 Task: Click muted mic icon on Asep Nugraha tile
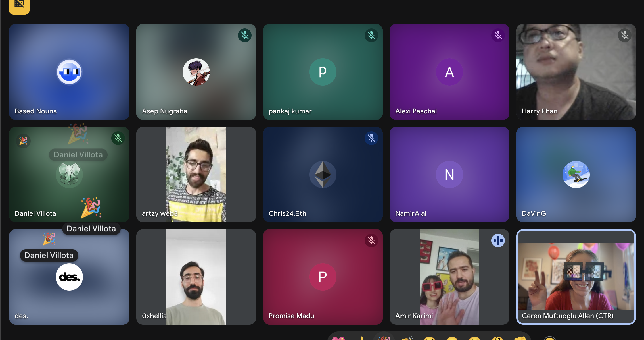tap(244, 35)
